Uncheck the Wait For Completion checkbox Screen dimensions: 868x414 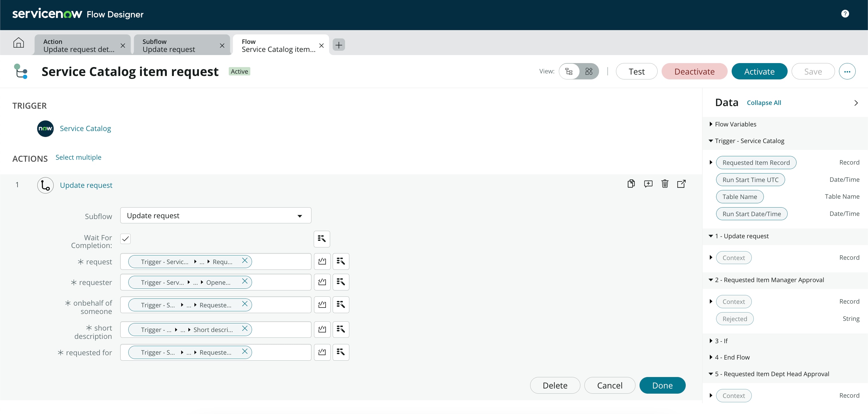tap(125, 239)
